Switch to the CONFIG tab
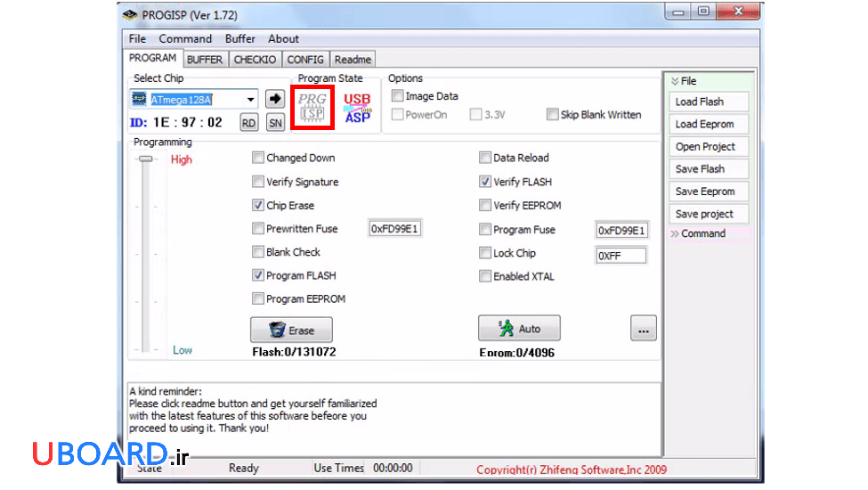This screenshot has width=868, height=490. pyautogui.click(x=305, y=59)
